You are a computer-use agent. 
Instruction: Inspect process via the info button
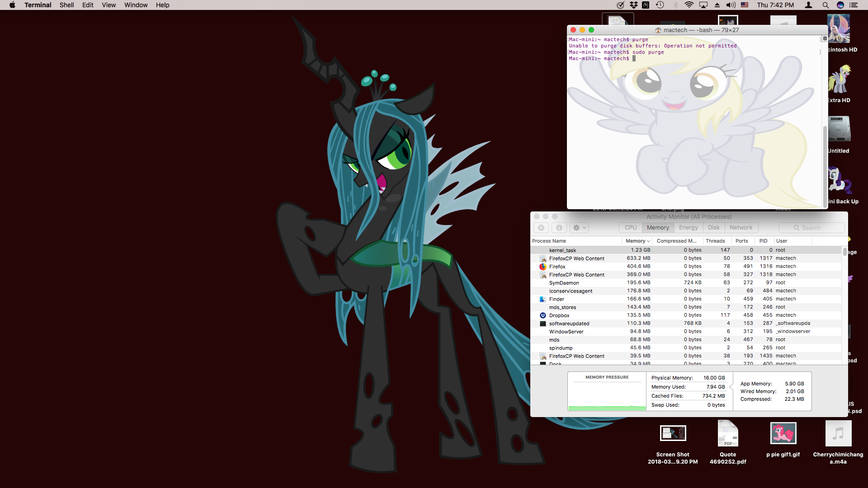(559, 228)
